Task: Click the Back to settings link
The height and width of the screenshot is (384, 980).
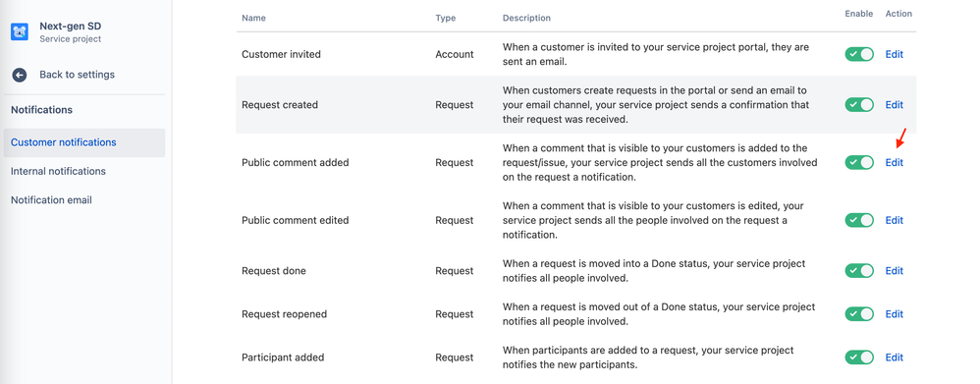Action: pos(77,75)
